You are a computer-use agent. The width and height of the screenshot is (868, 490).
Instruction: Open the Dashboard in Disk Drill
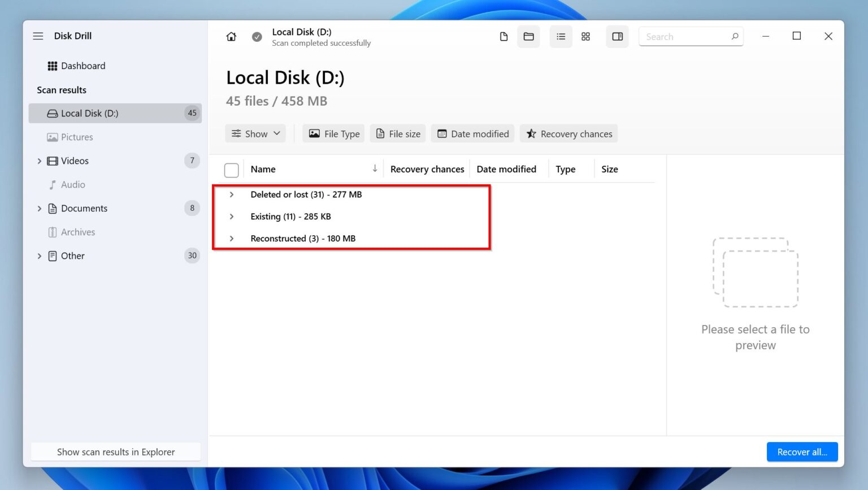[x=83, y=66]
